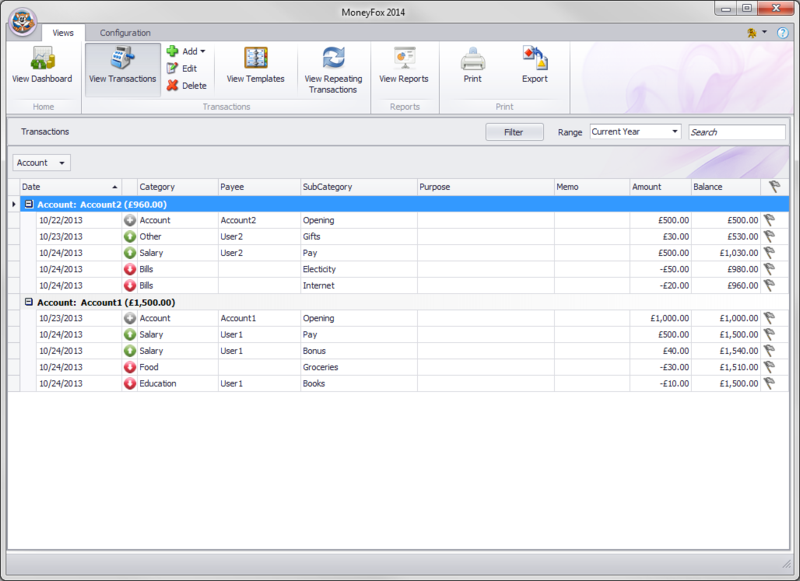800x581 pixels.
Task: Open the Range Current Year dropdown
Action: 635,131
